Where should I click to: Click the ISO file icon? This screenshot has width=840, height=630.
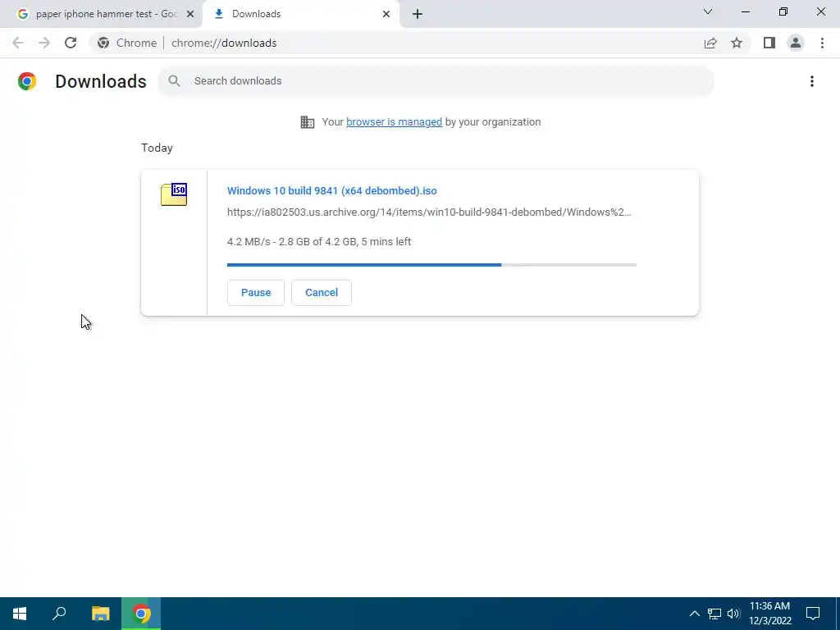click(174, 194)
